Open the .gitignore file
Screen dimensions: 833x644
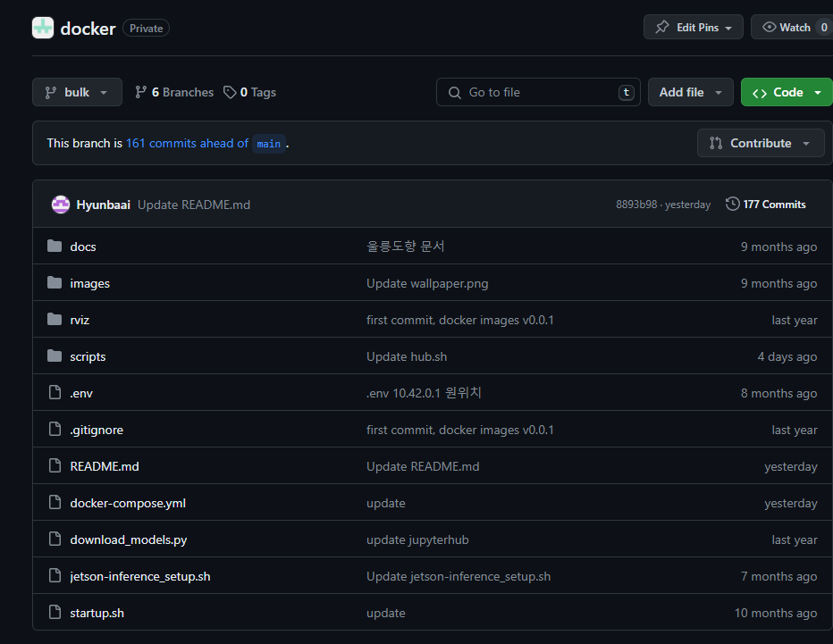[x=97, y=430]
